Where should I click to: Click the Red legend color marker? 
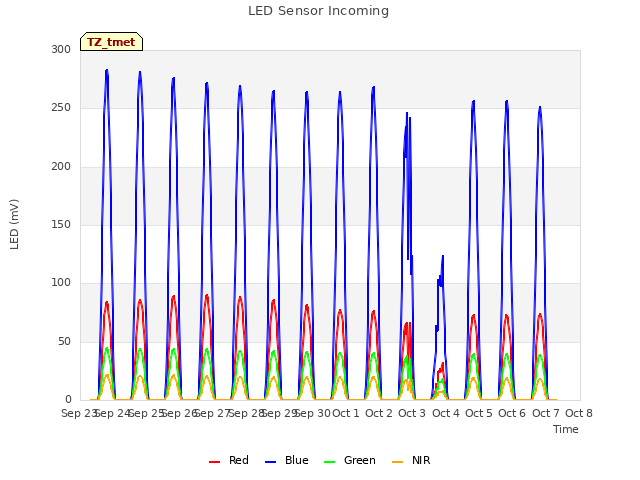coord(214,462)
